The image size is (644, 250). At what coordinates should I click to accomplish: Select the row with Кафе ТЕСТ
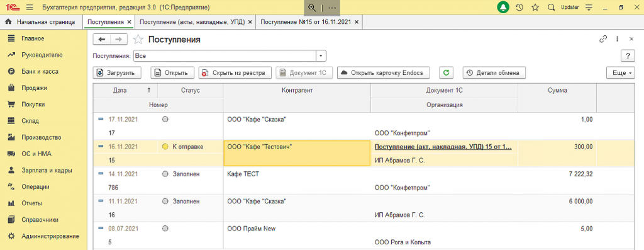364,181
